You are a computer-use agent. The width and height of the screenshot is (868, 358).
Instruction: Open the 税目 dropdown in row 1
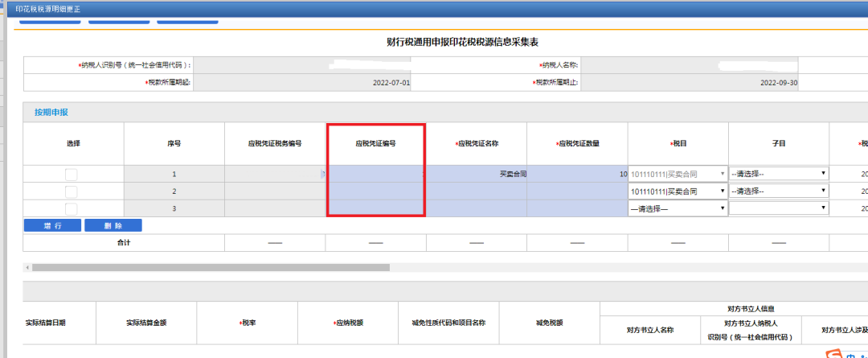click(x=678, y=174)
